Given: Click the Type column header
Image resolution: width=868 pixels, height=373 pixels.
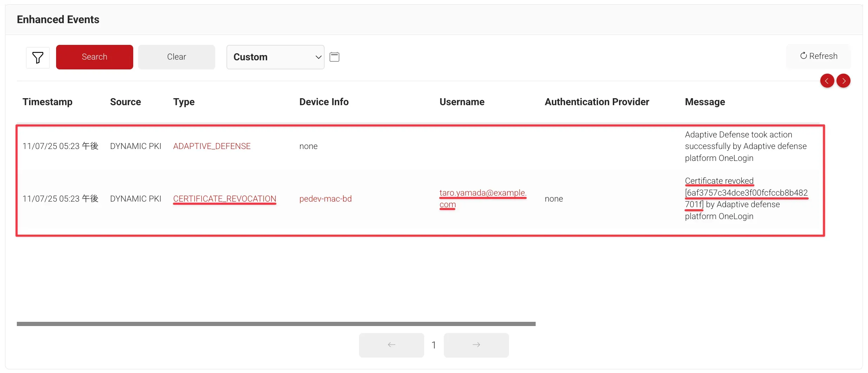Looking at the screenshot, I should [184, 102].
